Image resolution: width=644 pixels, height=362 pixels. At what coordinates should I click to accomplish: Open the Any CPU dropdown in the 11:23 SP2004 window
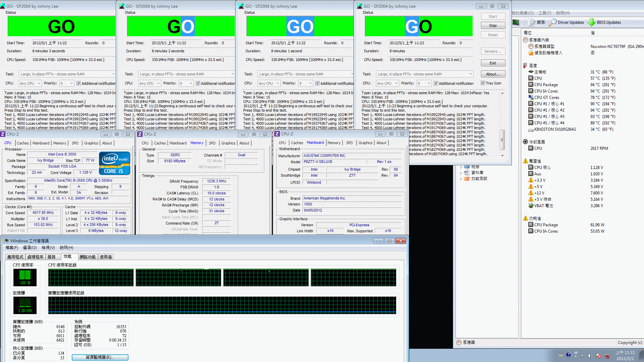pyautogui.click(x=387, y=83)
